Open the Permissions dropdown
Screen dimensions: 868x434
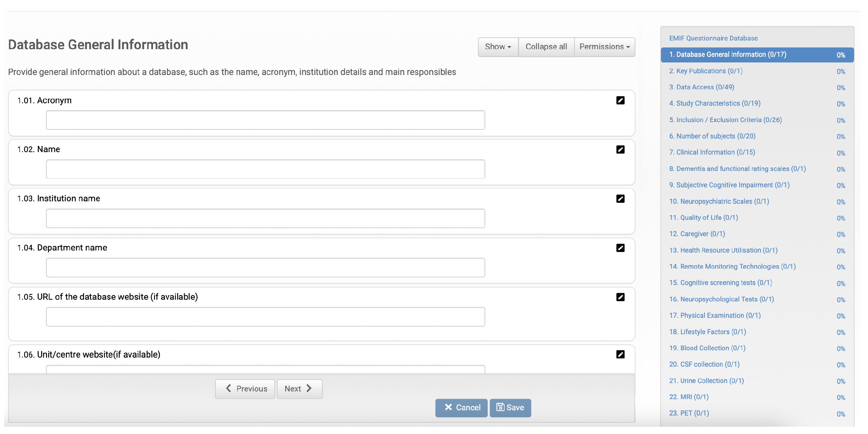pyautogui.click(x=604, y=47)
